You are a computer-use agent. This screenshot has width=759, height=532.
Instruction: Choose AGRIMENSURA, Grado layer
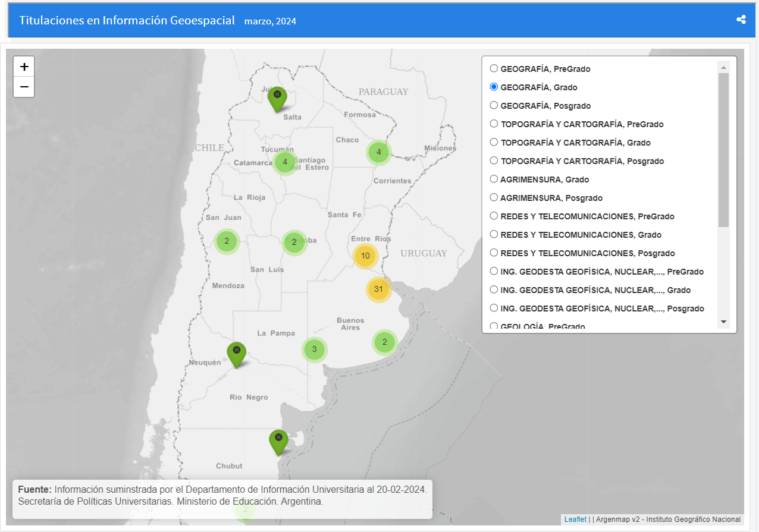[x=494, y=179]
